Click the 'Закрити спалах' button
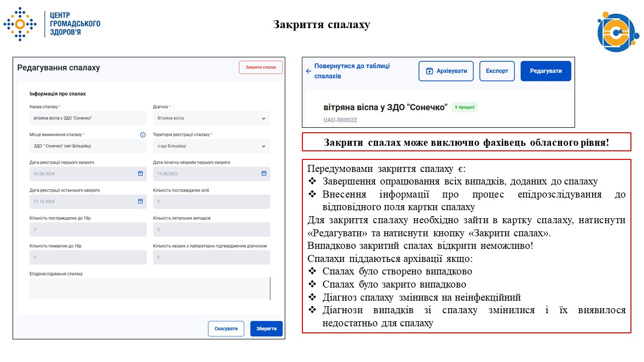 261,67
